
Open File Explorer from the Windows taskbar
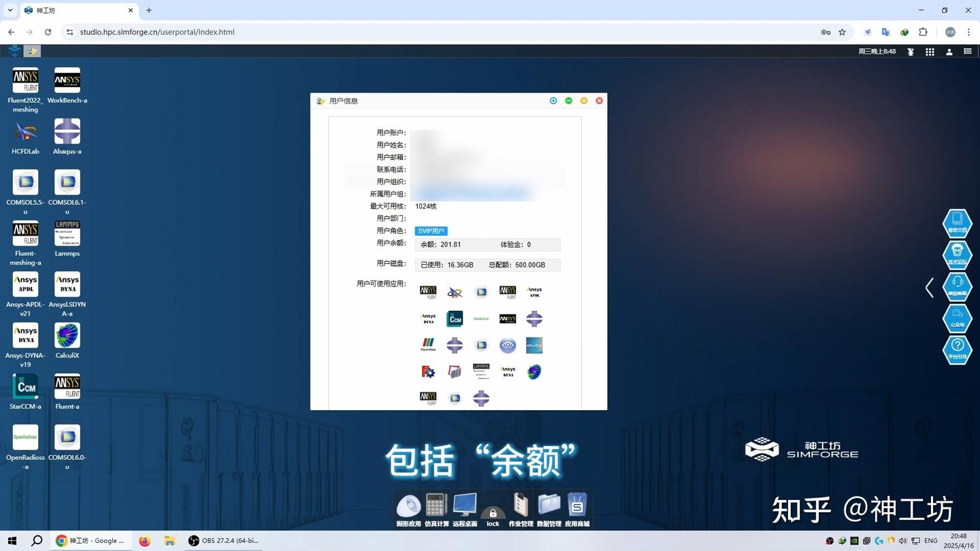pyautogui.click(x=169, y=541)
